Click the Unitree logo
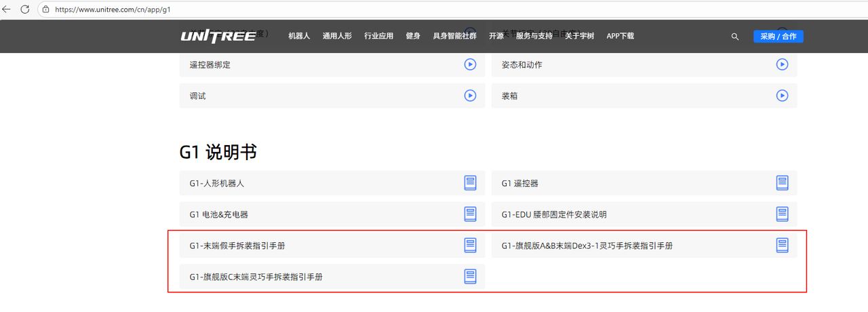 pos(218,36)
